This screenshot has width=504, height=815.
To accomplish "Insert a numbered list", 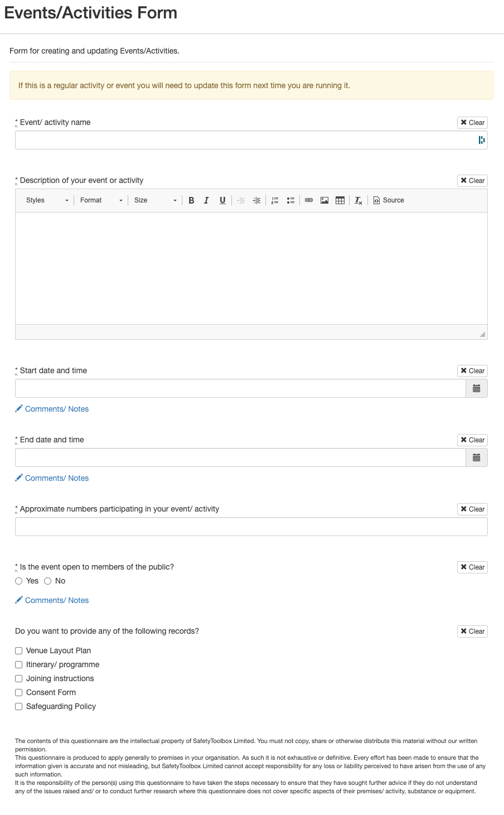I will [x=275, y=200].
